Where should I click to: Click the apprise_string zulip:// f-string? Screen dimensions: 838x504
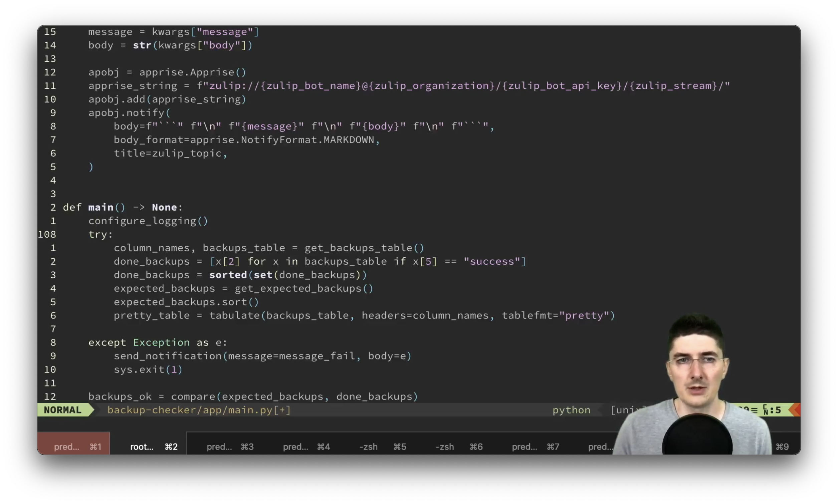(463, 85)
